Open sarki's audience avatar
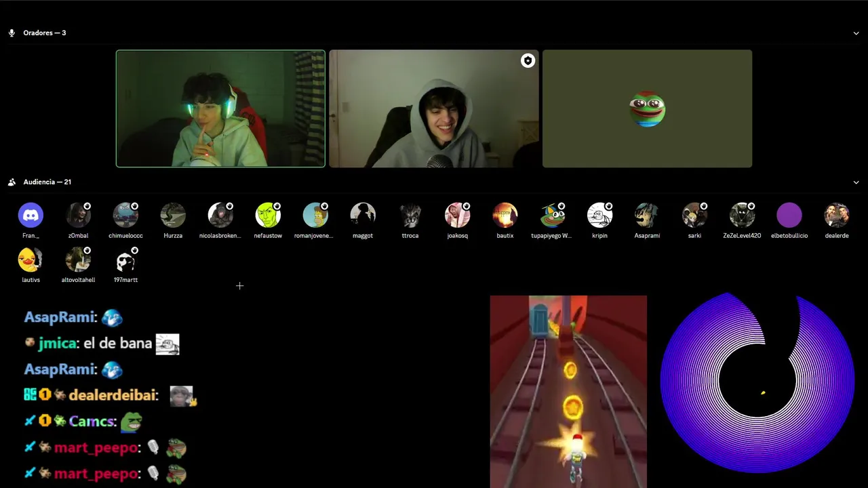 694,215
